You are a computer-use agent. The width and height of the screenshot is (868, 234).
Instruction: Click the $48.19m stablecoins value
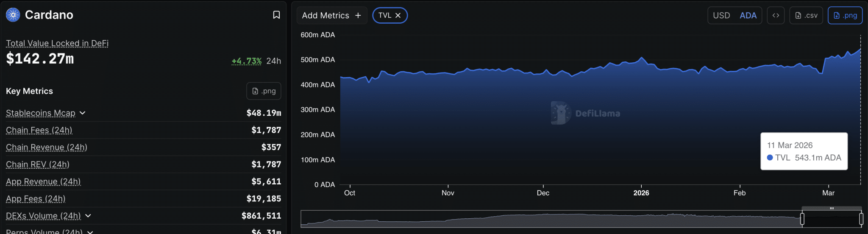click(264, 113)
